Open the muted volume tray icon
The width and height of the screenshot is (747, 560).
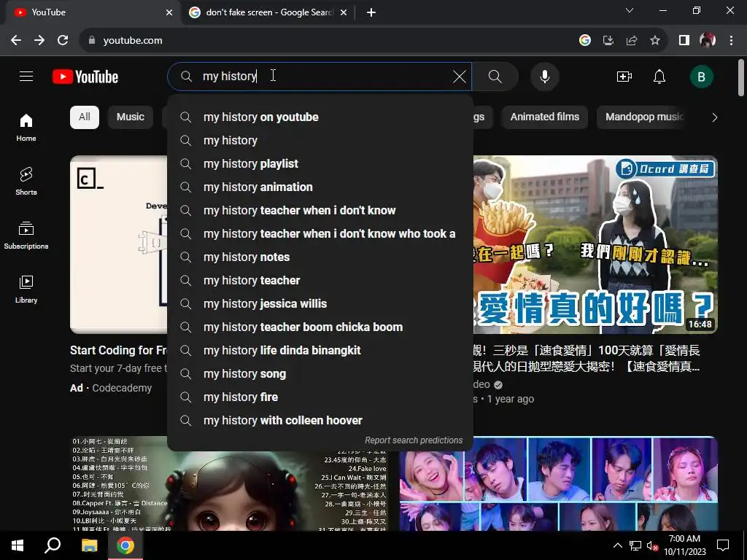pos(652,545)
